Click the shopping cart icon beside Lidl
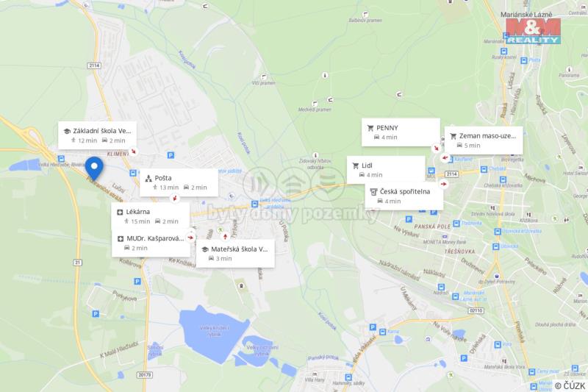This screenshot has width=588, height=392. coord(356,165)
